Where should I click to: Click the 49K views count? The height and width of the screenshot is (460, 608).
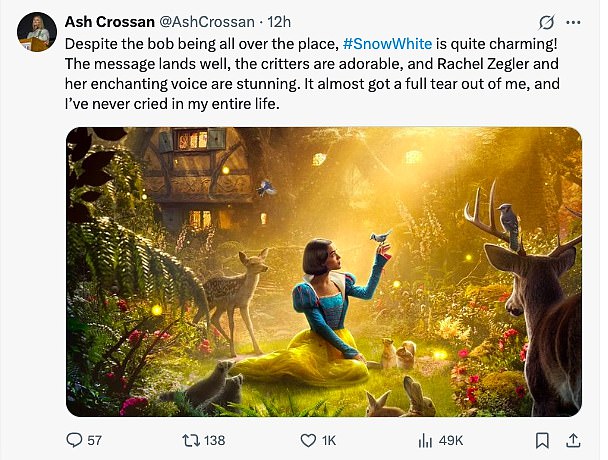[450, 440]
